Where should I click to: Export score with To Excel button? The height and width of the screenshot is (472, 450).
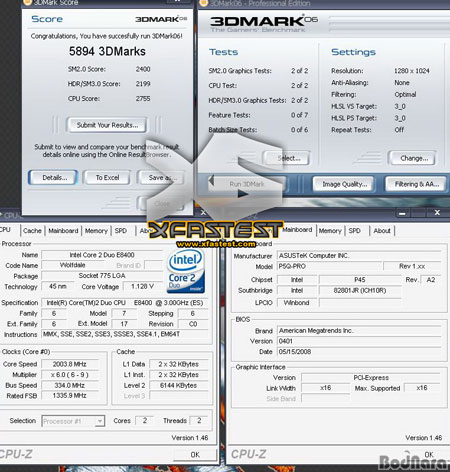tap(107, 178)
